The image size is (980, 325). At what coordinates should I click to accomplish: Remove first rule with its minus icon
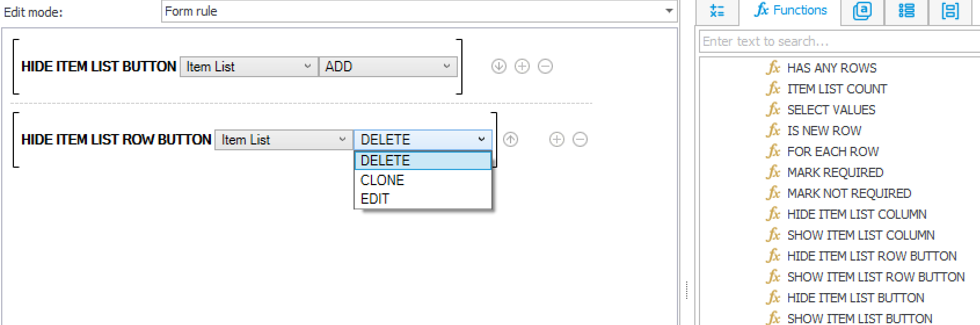(x=545, y=66)
